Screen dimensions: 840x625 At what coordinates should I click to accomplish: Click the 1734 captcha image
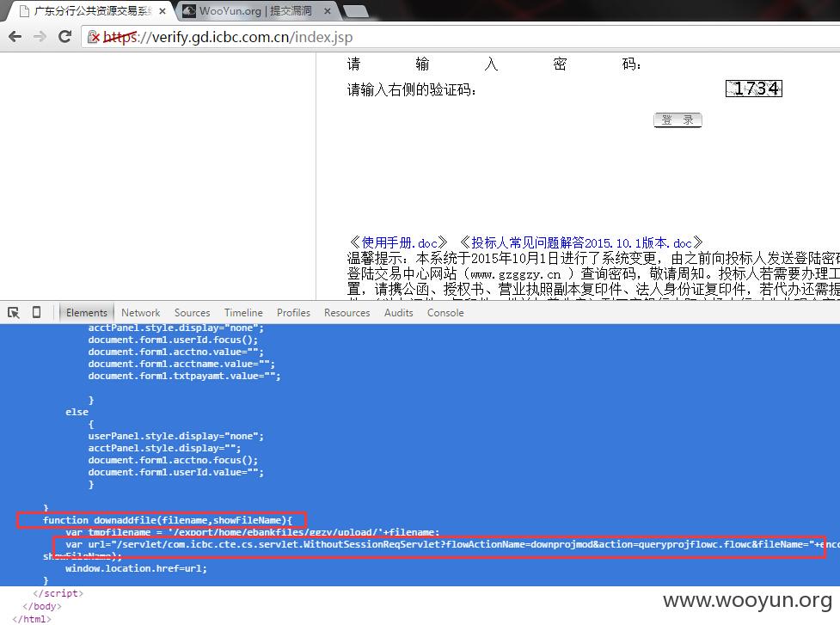click(x=754, y=89)
